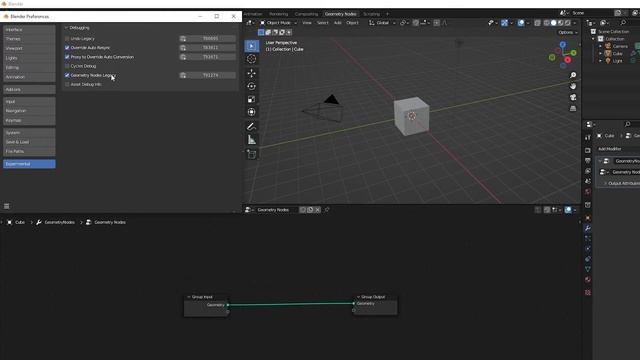Open bug report icon beside T91274
The image size is (640, 360).
coord(183,76)
